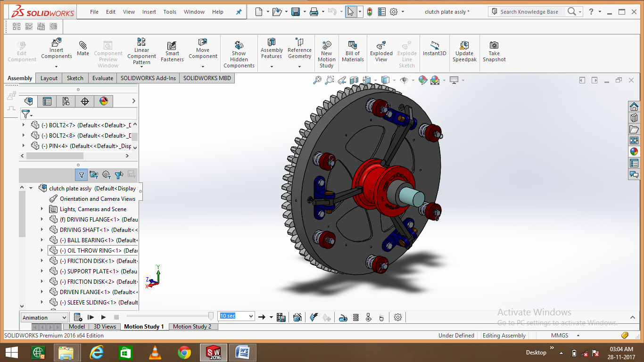Select the Mate tool

[83, 47]
